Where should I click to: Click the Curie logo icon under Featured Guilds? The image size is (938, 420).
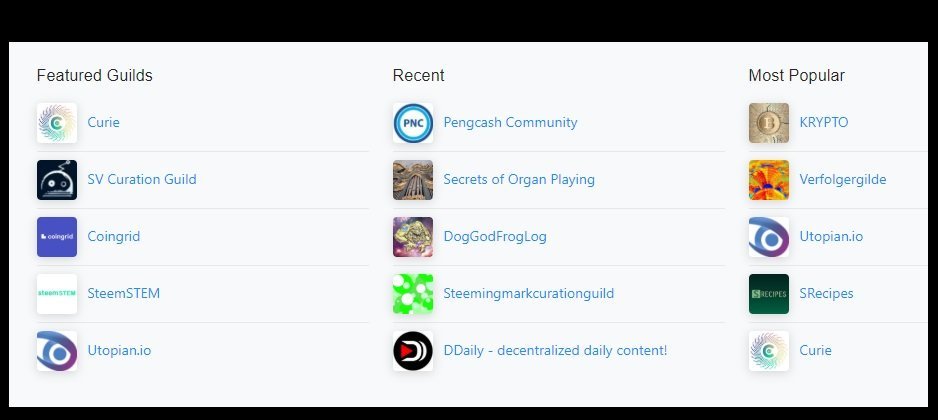(57, 123)
